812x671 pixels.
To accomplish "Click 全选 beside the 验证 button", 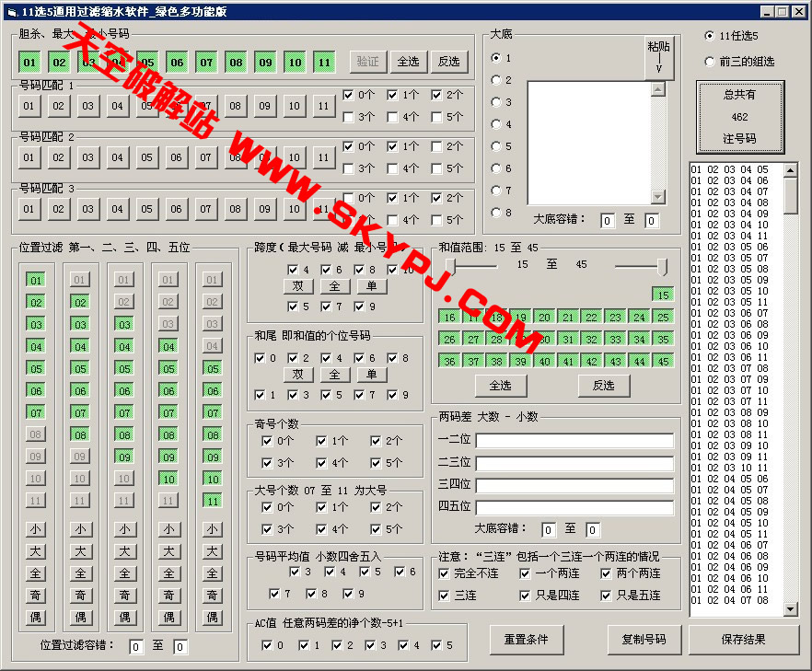I will coord(408,62).
